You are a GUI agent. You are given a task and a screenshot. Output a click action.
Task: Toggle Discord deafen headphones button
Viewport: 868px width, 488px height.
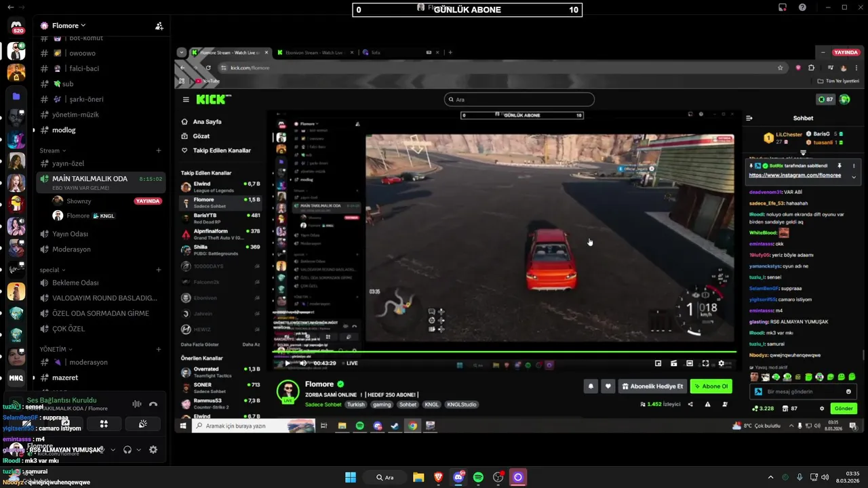click(127, 449)
